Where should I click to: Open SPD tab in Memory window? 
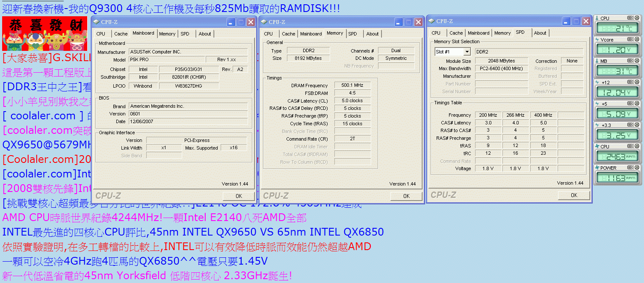click(352, 34)
